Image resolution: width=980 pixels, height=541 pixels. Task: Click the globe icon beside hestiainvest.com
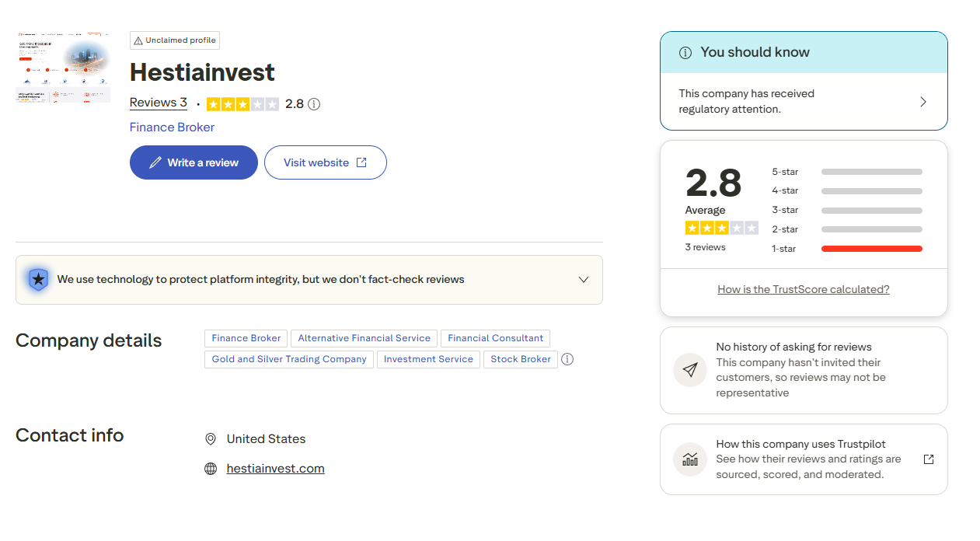point(211,469)
